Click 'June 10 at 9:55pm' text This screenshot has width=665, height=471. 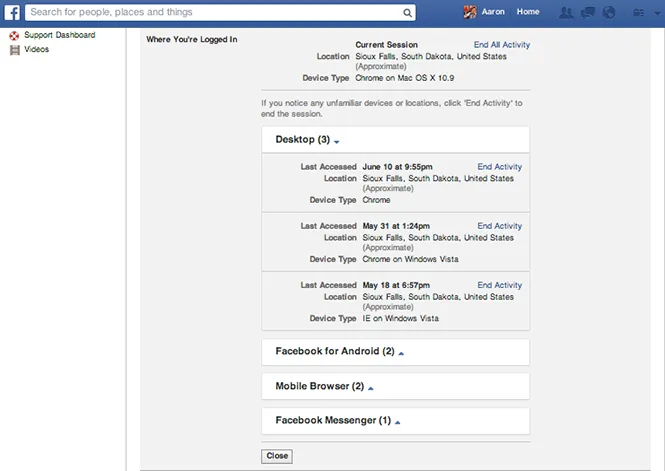click(x=397, y=167)
